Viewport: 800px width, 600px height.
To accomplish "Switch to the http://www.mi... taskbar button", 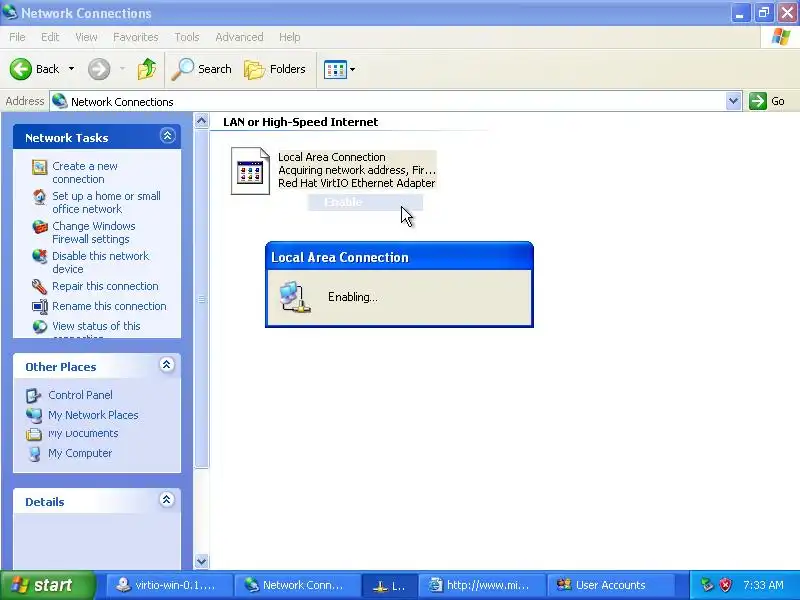I will [482, 585].
